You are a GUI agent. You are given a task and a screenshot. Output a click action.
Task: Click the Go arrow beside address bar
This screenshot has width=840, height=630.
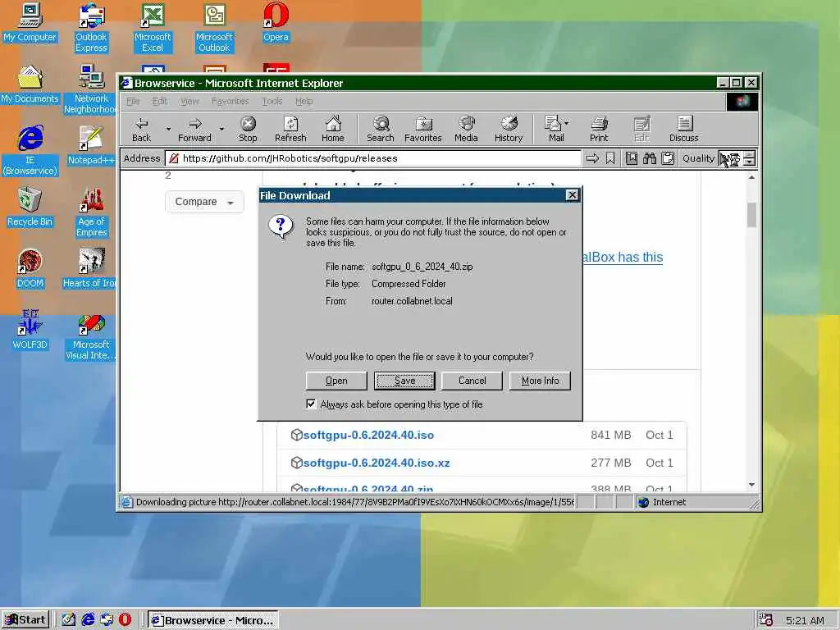[592, 158]
